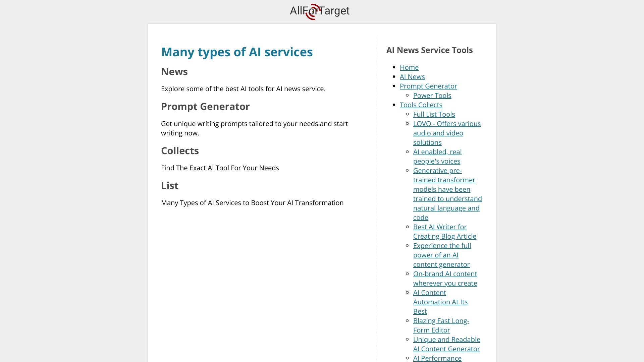The width and height of the screenshot is (644, 362).
Task: Open the Home navigation link
Action: point(409,67)
